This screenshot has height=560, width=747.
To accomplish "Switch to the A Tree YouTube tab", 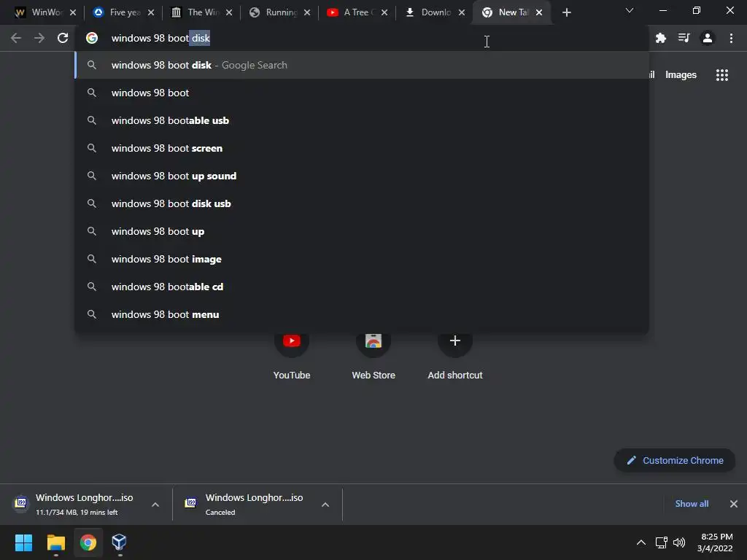I will [x=351, y=12].
